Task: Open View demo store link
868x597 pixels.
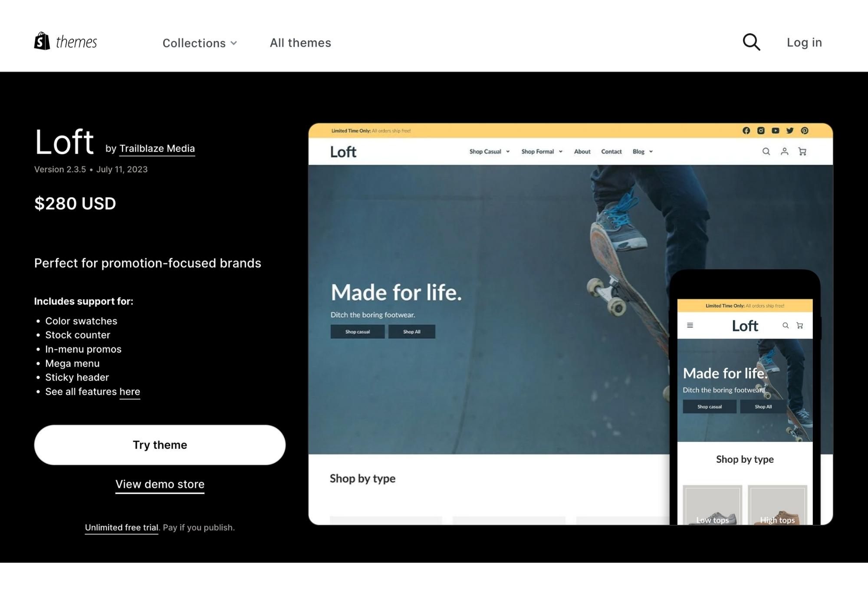Action: [160, 484]
